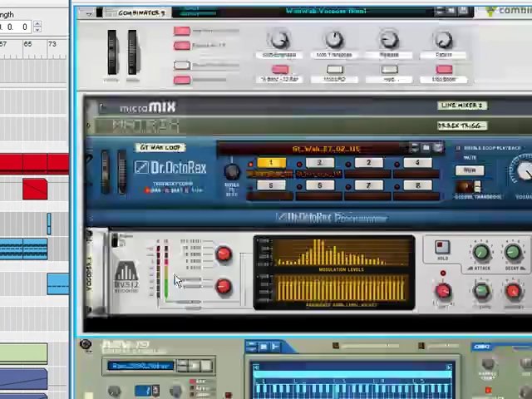Viewport: 532px width, 399px height.
Task: Select loop slot 8 button
Action: [x=417, y=185]
